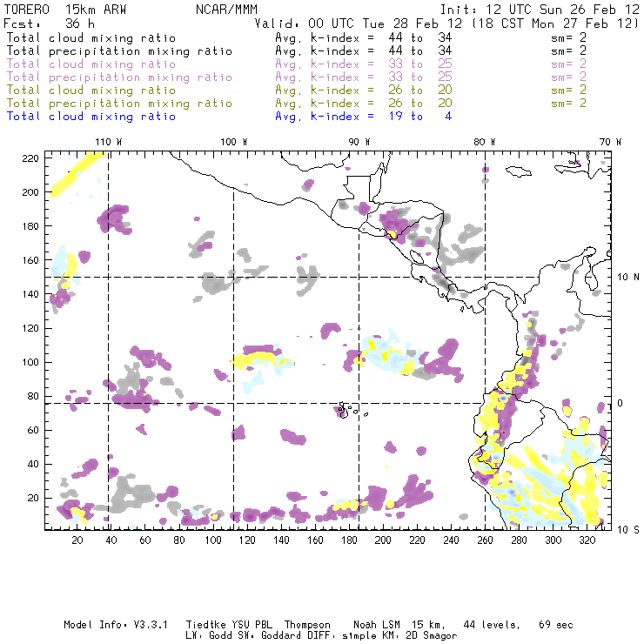Click the "70 W" longitude label
This screenshot has height=644, width=644.
click(610, 142)
